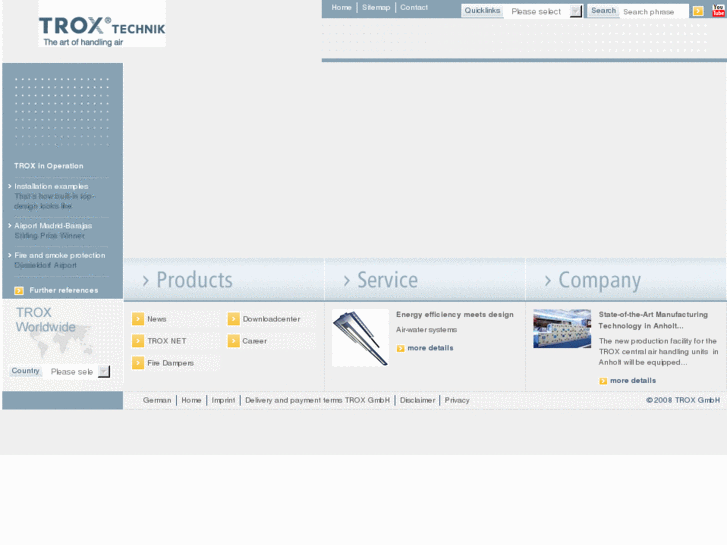Open Delivery and payment terms TROX GmbH

318,400
